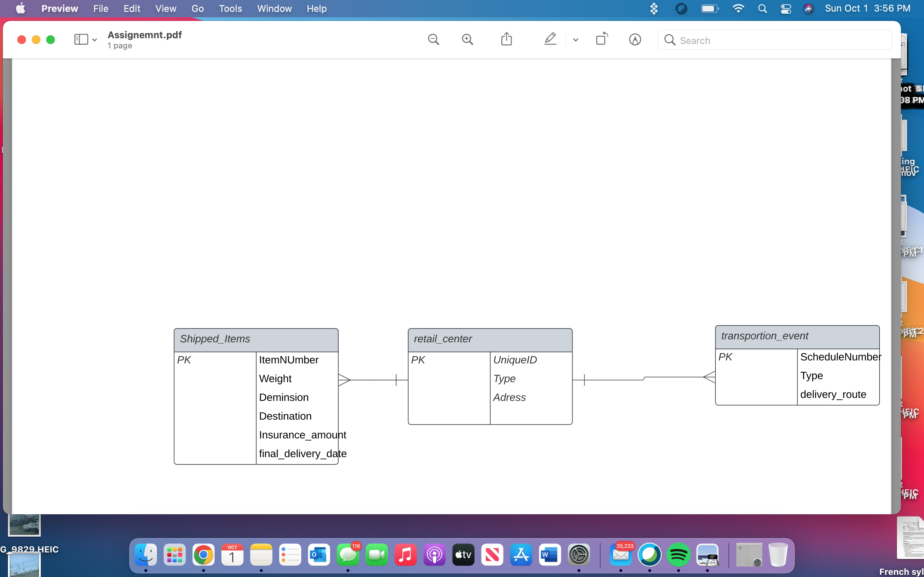Launch Spotify from the Dock
This screenshot has width=924, height=577.
point(679,556)
